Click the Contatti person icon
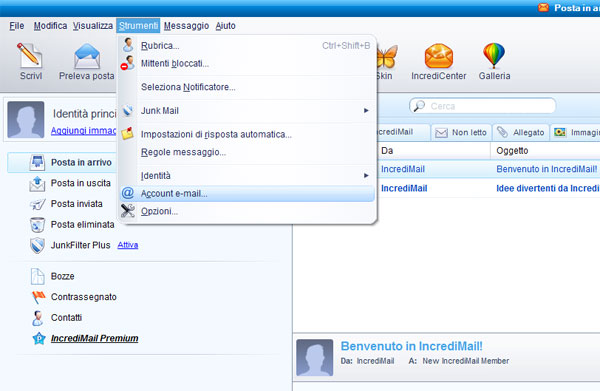This screenshot has width=600, height=391. (x=37, y=318)
